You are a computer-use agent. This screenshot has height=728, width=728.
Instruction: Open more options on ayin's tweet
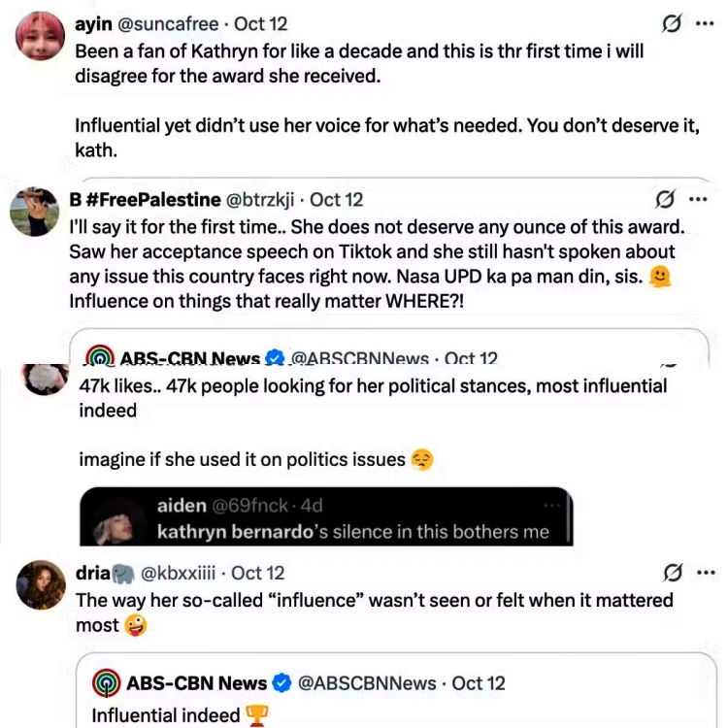[x=704, y=23]
